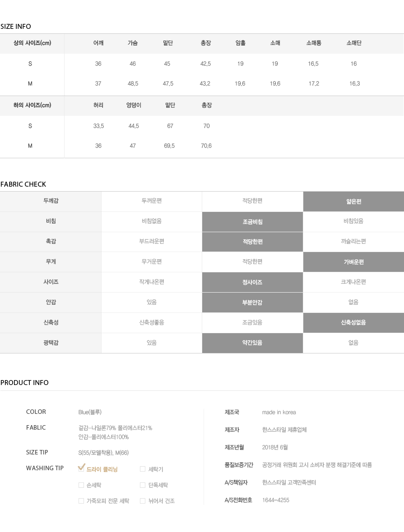Click the top size M 소매통 value 17.2
The image size is (404, 532).
tap(314, 83)
